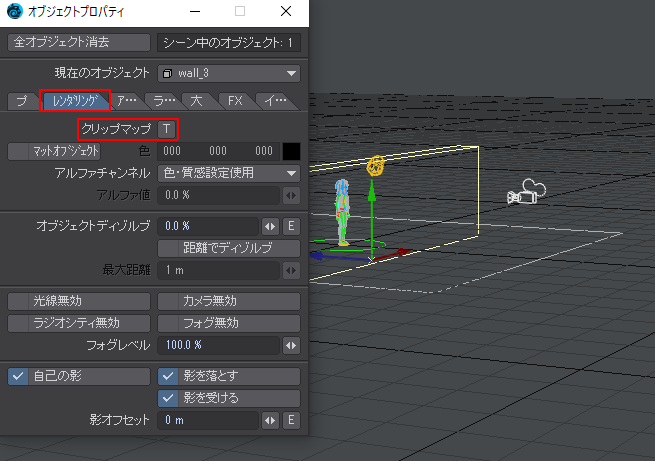
Task: Click the blue 000 color value
Action: click(264, 151)
